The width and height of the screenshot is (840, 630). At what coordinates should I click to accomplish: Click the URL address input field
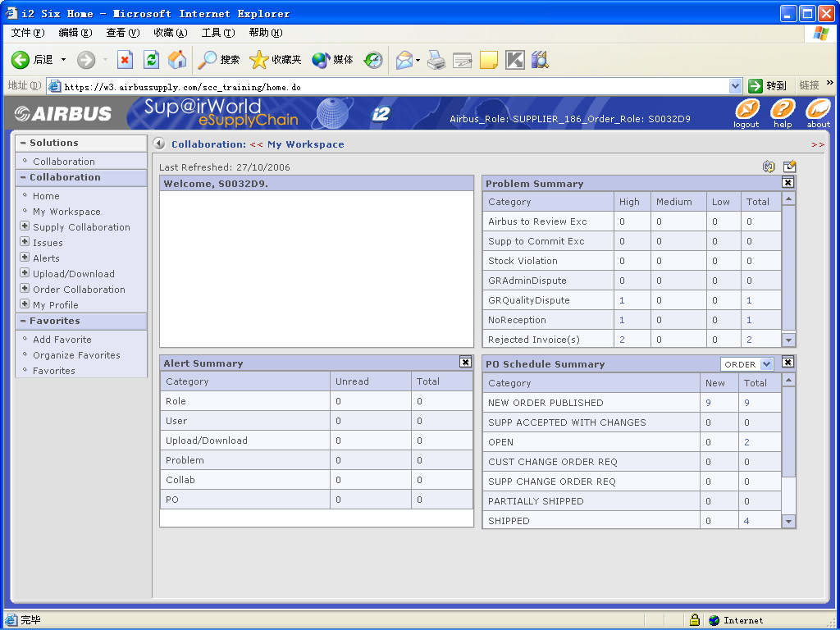pyautogui.click(x=395, y=87)
